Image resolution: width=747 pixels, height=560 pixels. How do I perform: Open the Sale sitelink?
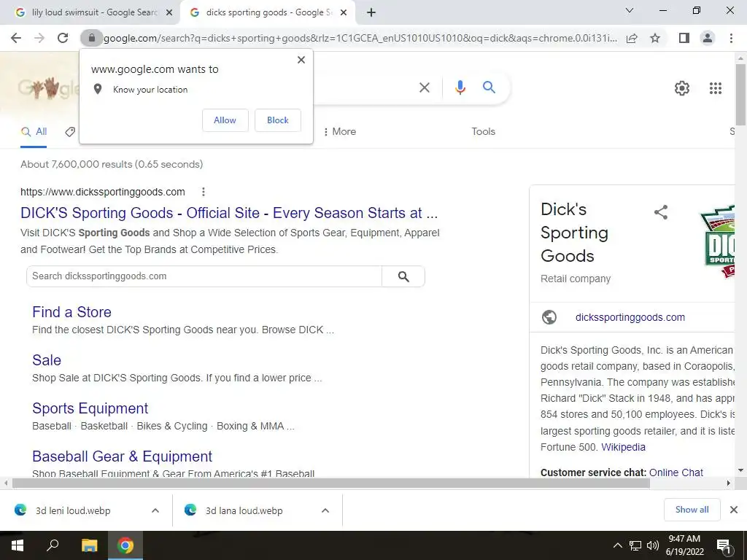click(47, 360)
